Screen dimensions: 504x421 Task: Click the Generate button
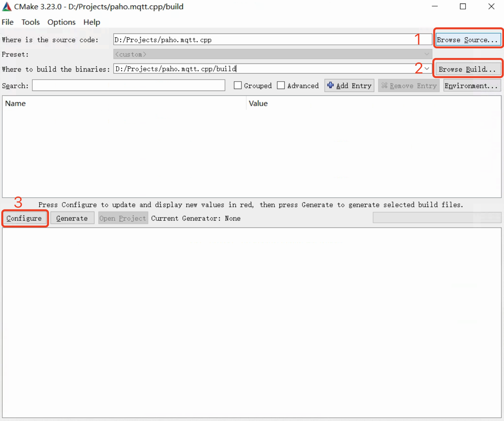point(72,218)
